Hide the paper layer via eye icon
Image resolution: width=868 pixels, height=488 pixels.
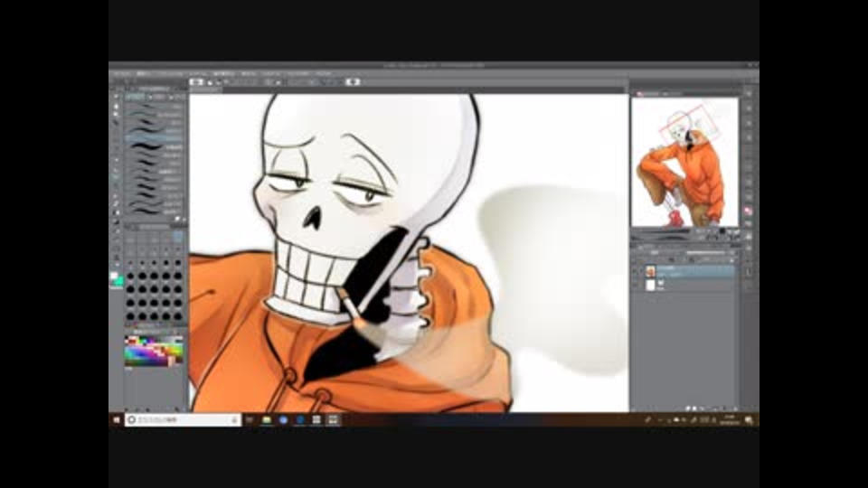pos(636,285)
